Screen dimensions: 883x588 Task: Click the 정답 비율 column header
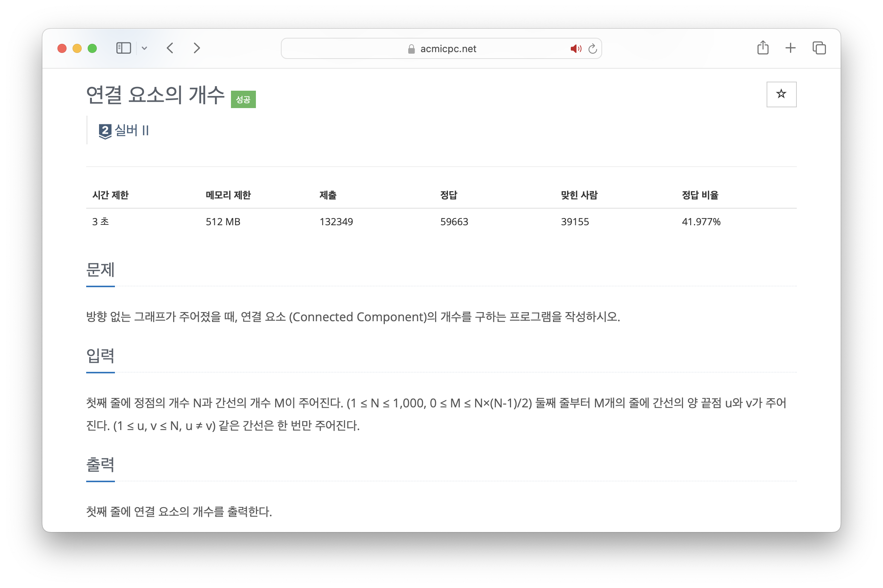pos(700,195)
